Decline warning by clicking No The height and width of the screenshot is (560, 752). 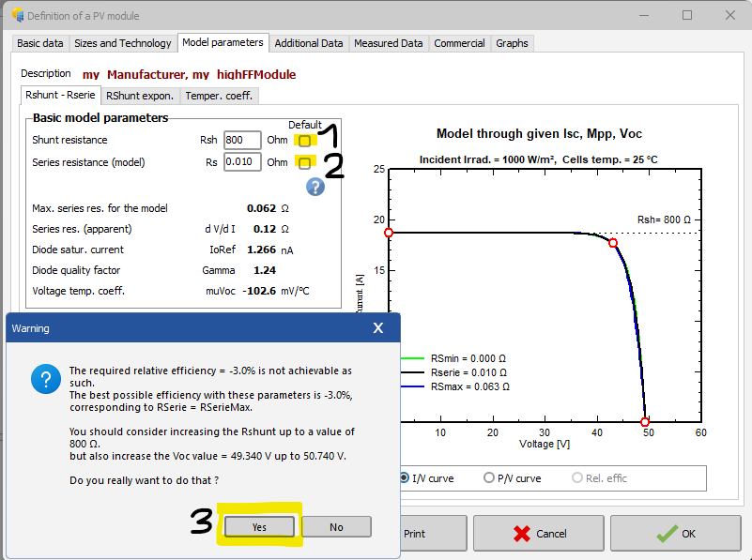(x=336, y=527)
